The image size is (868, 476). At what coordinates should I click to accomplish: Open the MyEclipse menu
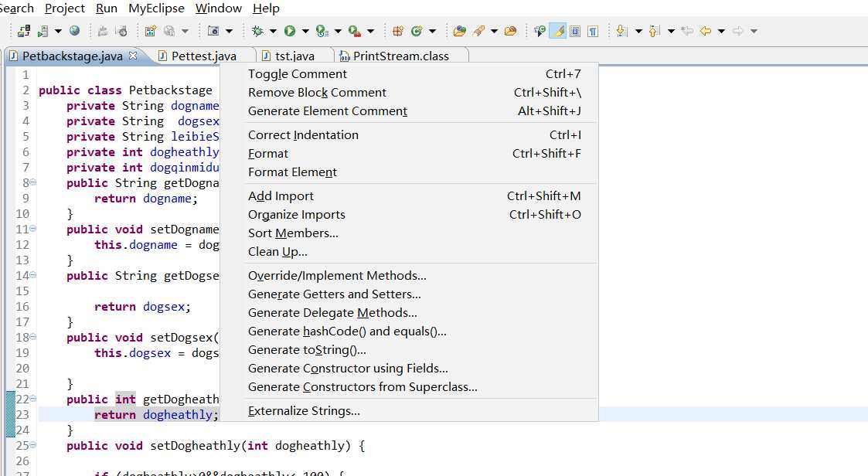tap(156, 8)
